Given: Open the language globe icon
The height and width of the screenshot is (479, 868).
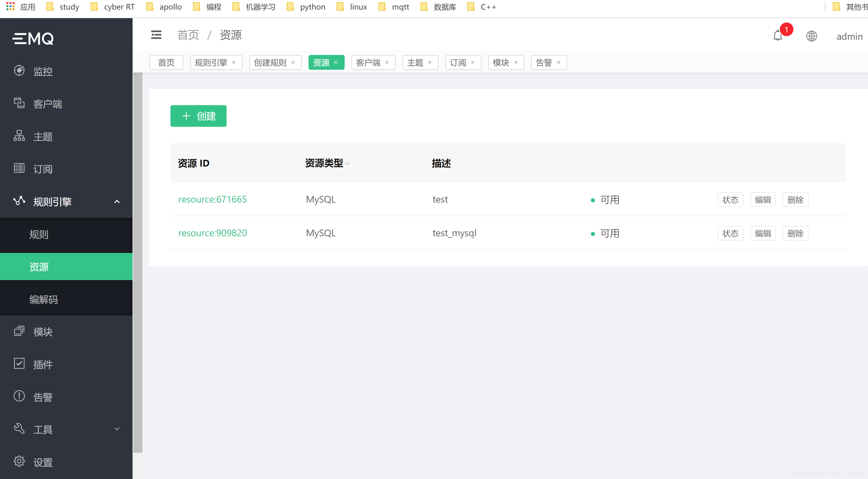Looking at the screenshot, I should tap(811, 36).
